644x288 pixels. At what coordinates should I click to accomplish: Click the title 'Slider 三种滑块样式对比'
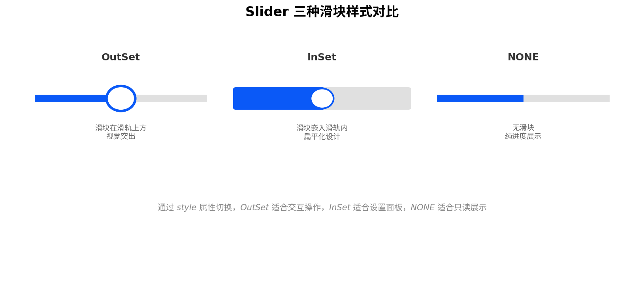(322, 12)
